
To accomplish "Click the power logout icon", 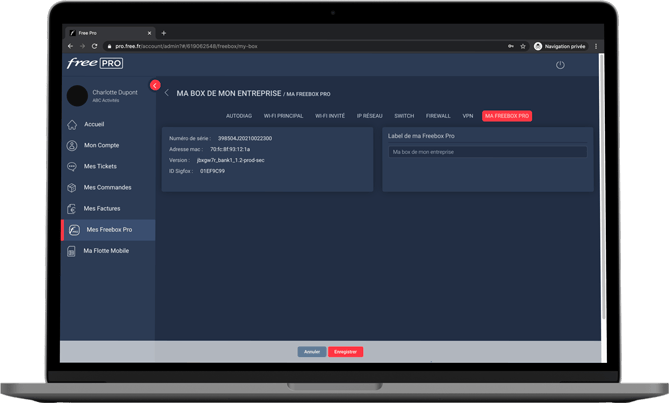I will [x=560, y=65].
